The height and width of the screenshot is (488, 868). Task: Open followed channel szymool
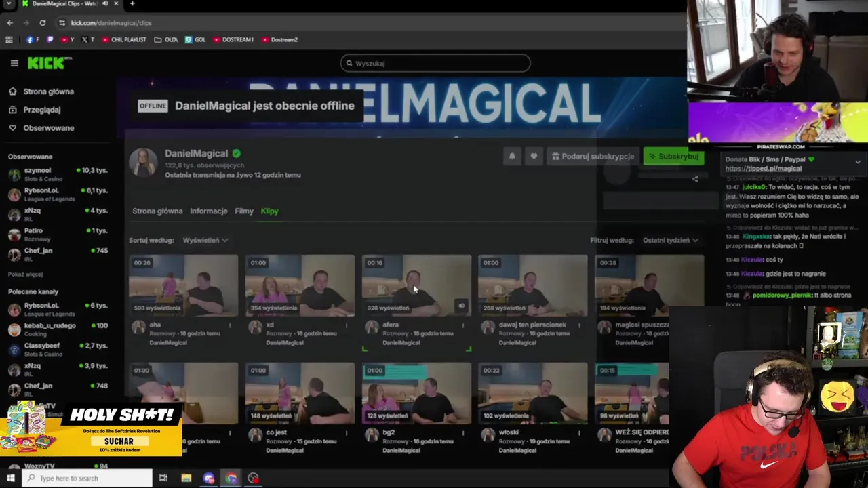(58, 174)
